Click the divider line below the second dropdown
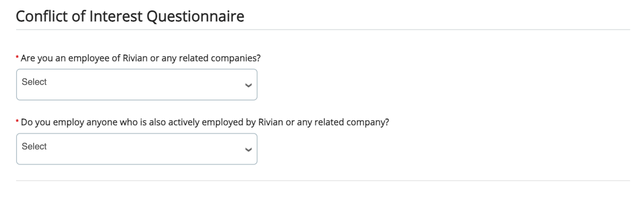Image resolution: width=644 pixels, height=203 pixels. pos(323,181)
